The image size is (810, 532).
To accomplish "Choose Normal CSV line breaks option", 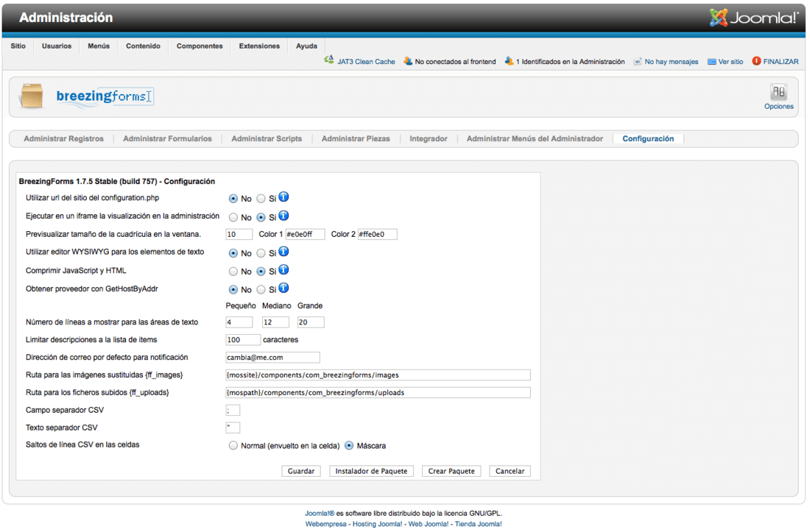I will (x=233, y=445).
